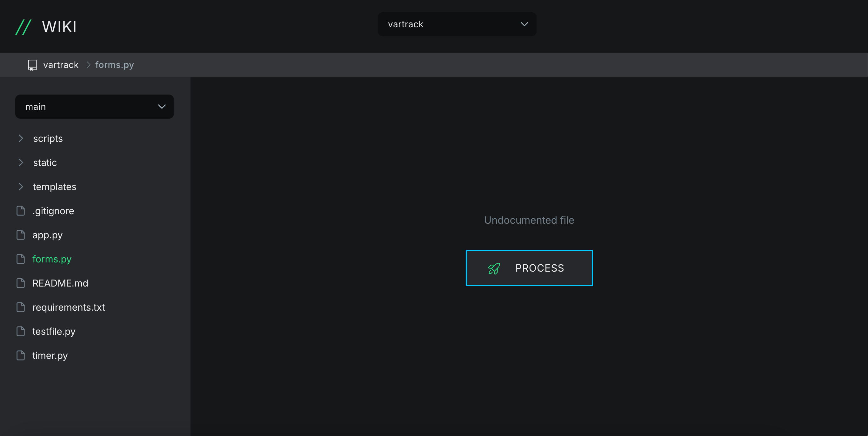Screen dimensions: 868x436
Task: Open the .gitignore file
Action: click(x=53, y=211)
